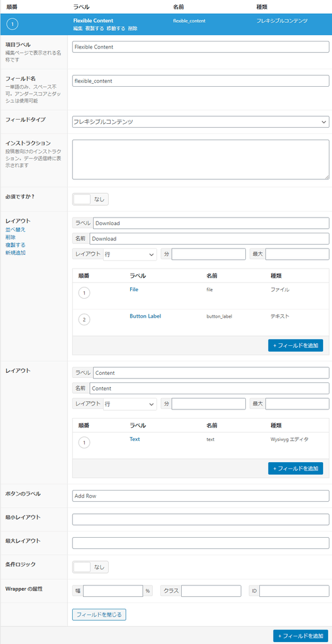Viewport: 332px width, 644px height.
Task: Toggle the 条件ロジック switch
Action: tap(91, 567)
